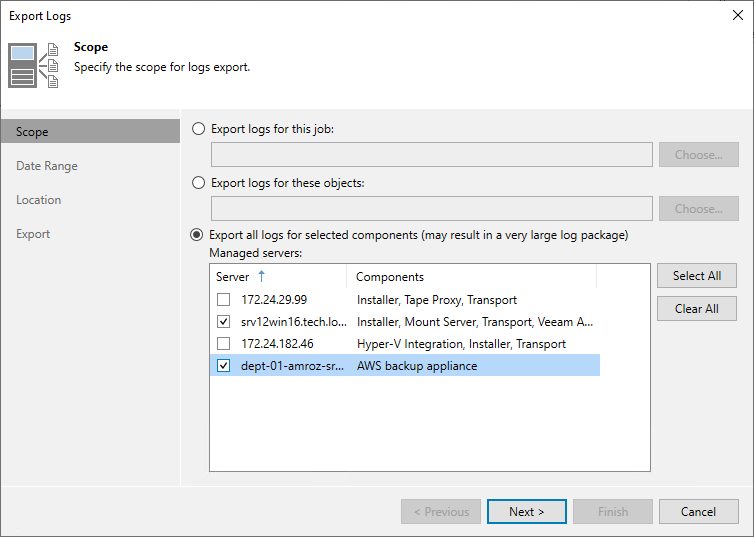The height and width of the screenshot is (537, 754).
Task: Cancel the log export wizard
Action: tap(698, 512)
